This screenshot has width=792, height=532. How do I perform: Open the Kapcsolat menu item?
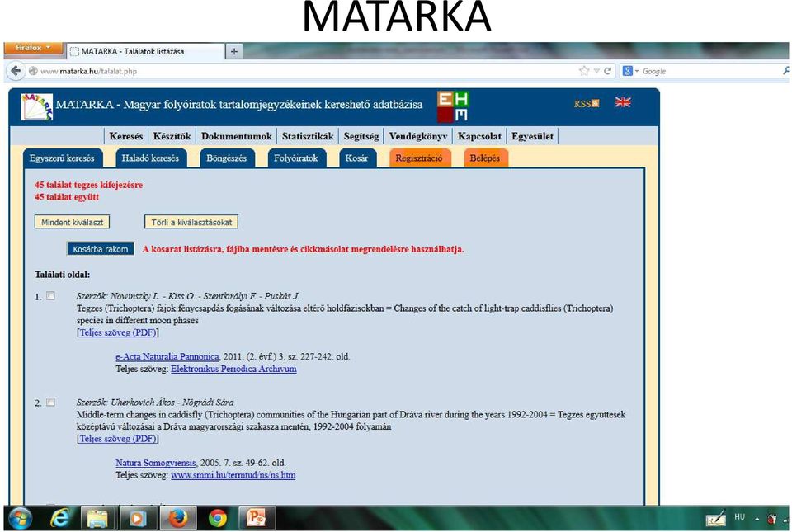click(x=480, y=136)
